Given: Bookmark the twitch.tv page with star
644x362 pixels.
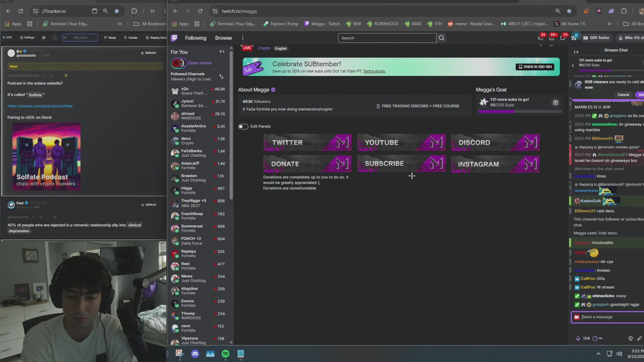Looking at the screenshot, I should (569, 11).
